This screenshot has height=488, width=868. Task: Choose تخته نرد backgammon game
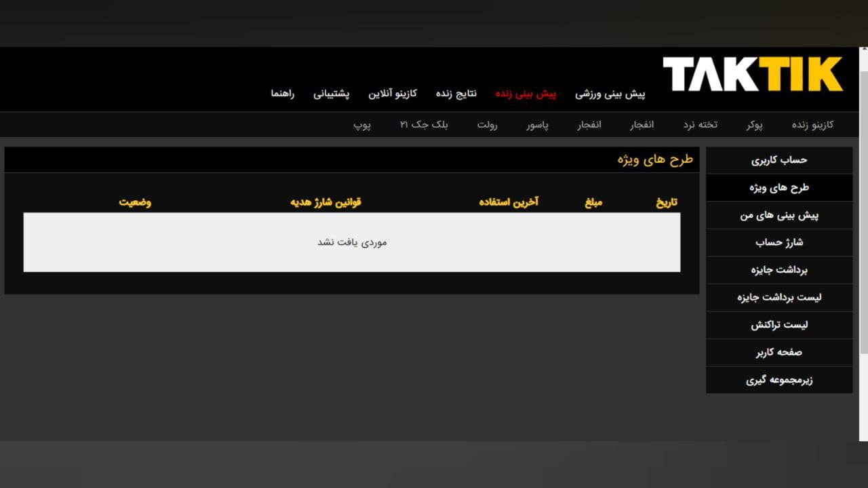pos(701,124)
